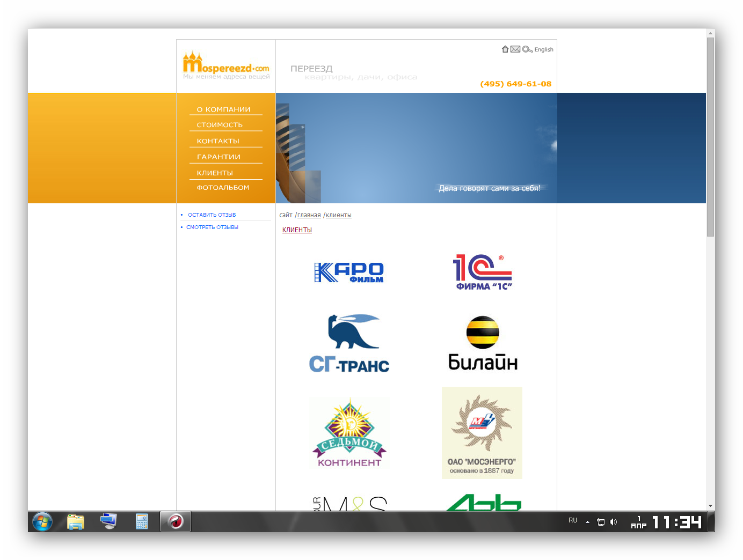
Task: Click the page scrollbar down arrow
Action: coord(711,506)
